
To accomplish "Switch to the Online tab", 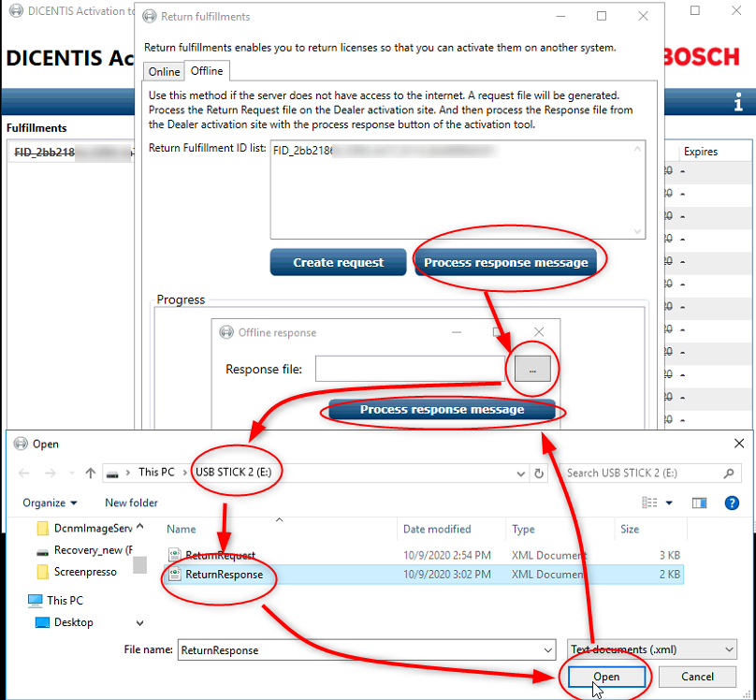I will click(165, 72).
